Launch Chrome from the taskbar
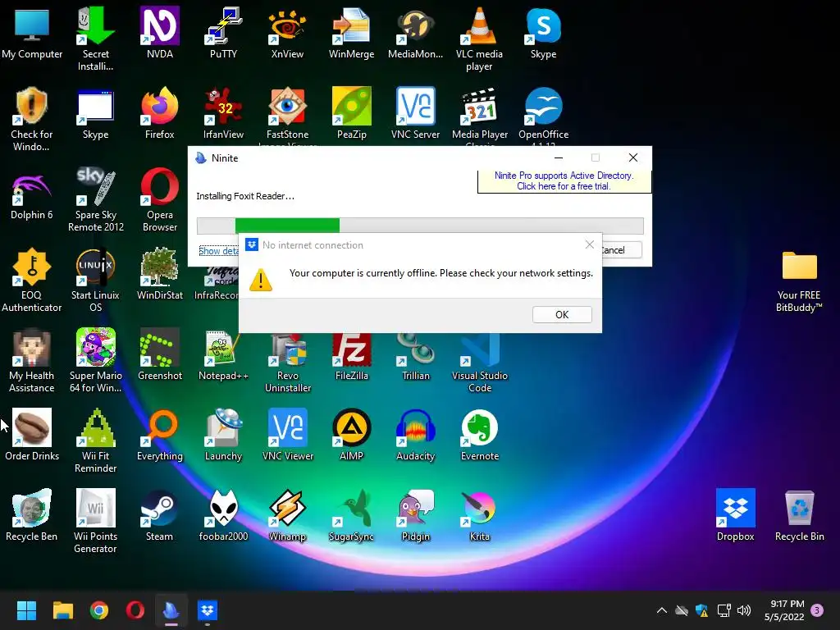This screenshot has height=630, width=840. coord(99,610)
